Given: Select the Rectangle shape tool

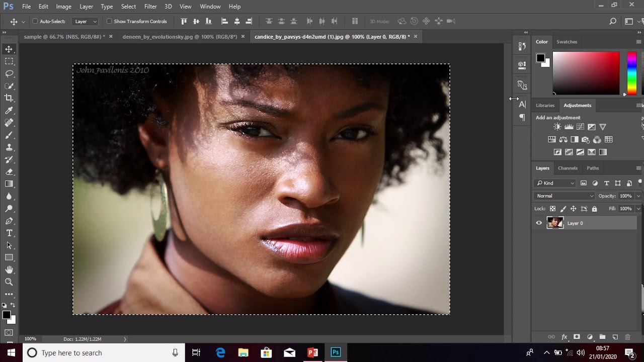Looking at the screenshot, I should pos(9,257).
